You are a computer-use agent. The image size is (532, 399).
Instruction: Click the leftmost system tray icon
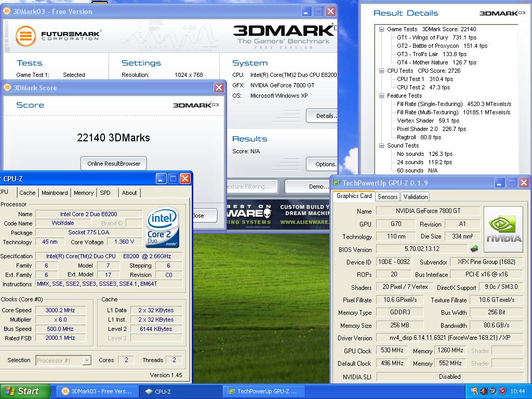(x=475, y=391)
